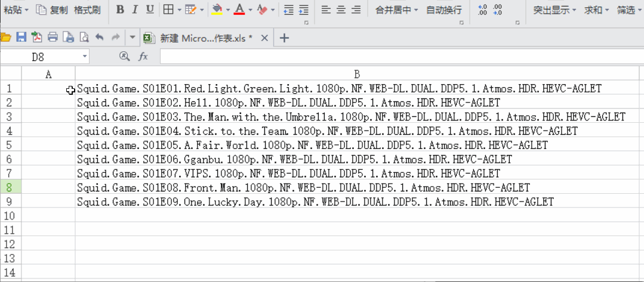Decrease the decimal places

coord(497,10)
